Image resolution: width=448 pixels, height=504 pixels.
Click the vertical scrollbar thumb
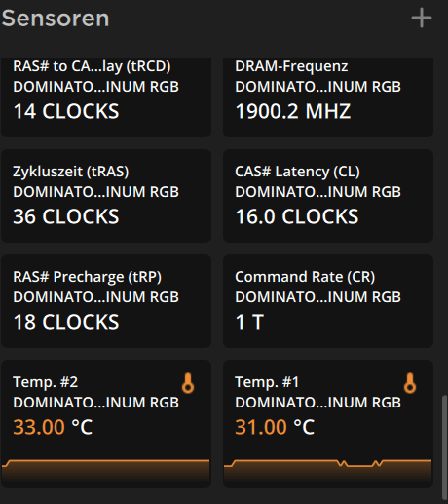[x=444, y=447]
